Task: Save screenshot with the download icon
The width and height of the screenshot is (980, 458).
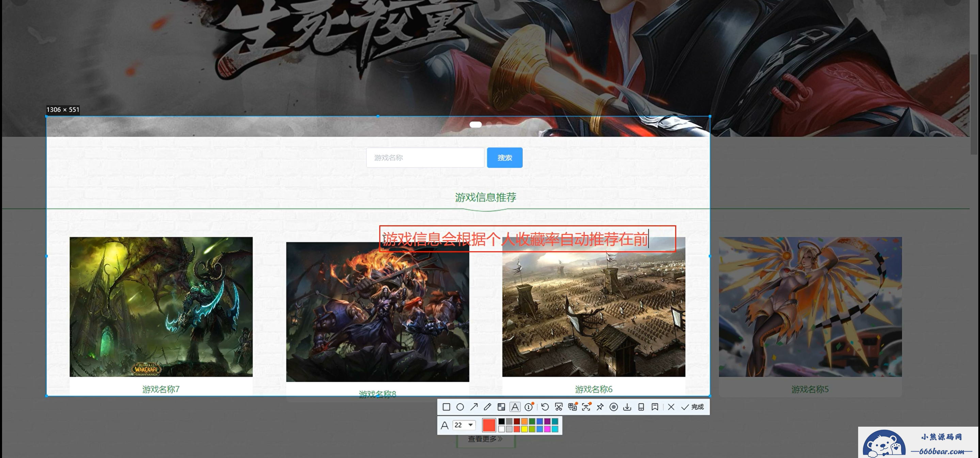Action: coord(627,407)
